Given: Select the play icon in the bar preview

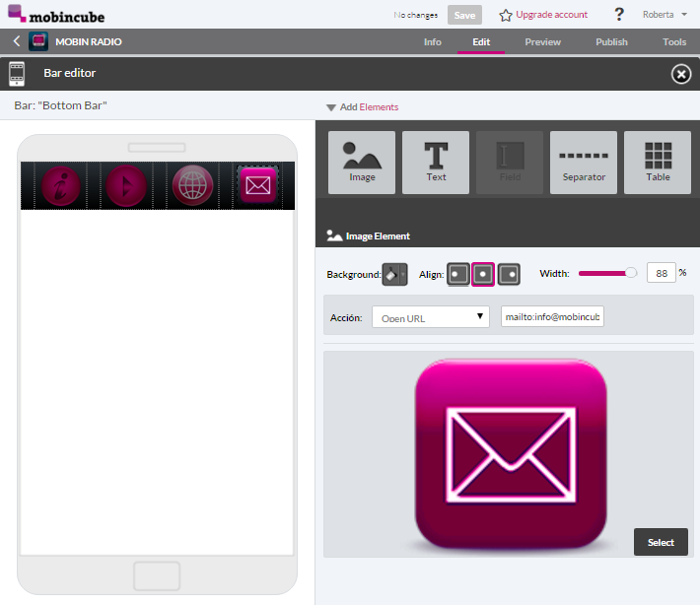Looking at the screenshot, I should tap(126, 185).
